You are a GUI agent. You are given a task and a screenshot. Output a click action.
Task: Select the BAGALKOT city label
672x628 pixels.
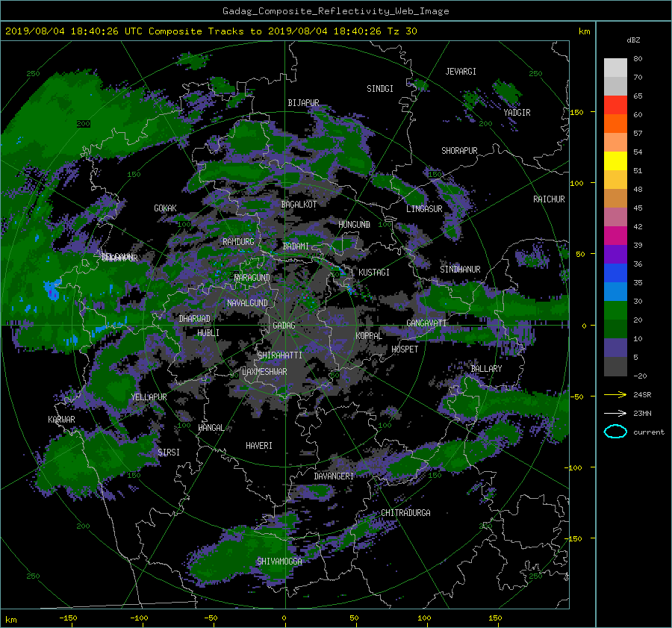299,205
